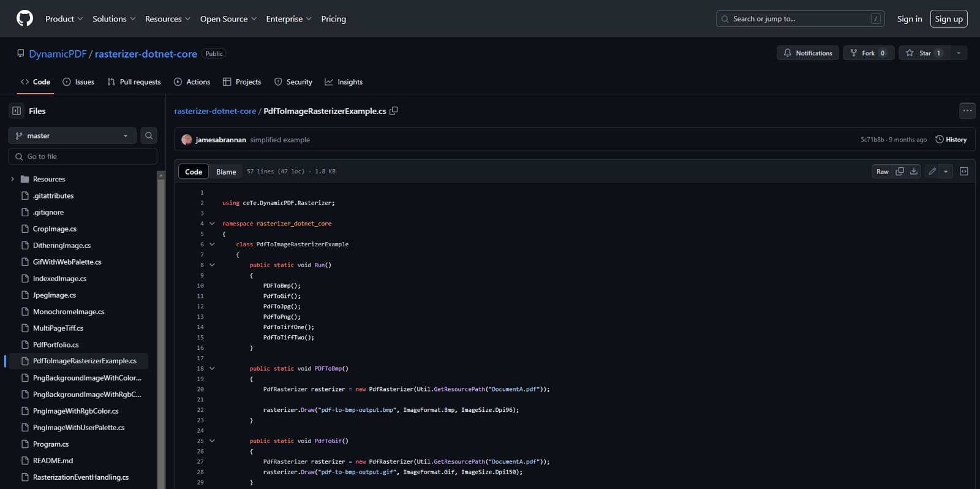
Task: Open the DynamicPDF owner link
Action: pos(58,54)
